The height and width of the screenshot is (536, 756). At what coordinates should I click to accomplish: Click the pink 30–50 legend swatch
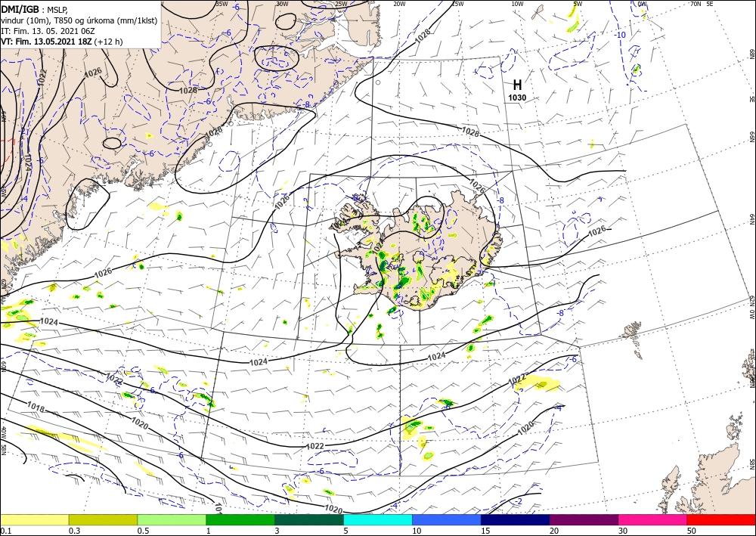pyautogui.click(x=653, y=520)
